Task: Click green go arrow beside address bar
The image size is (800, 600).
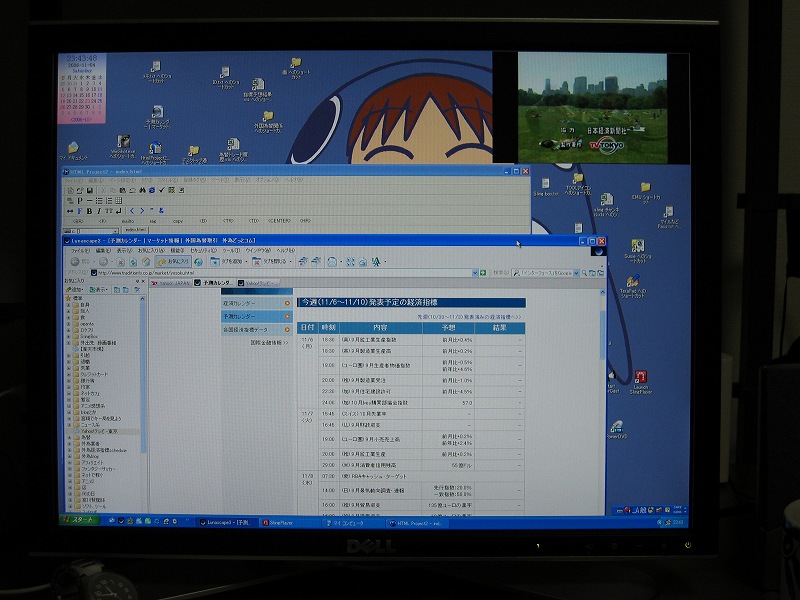Action: tap(483, 273)
